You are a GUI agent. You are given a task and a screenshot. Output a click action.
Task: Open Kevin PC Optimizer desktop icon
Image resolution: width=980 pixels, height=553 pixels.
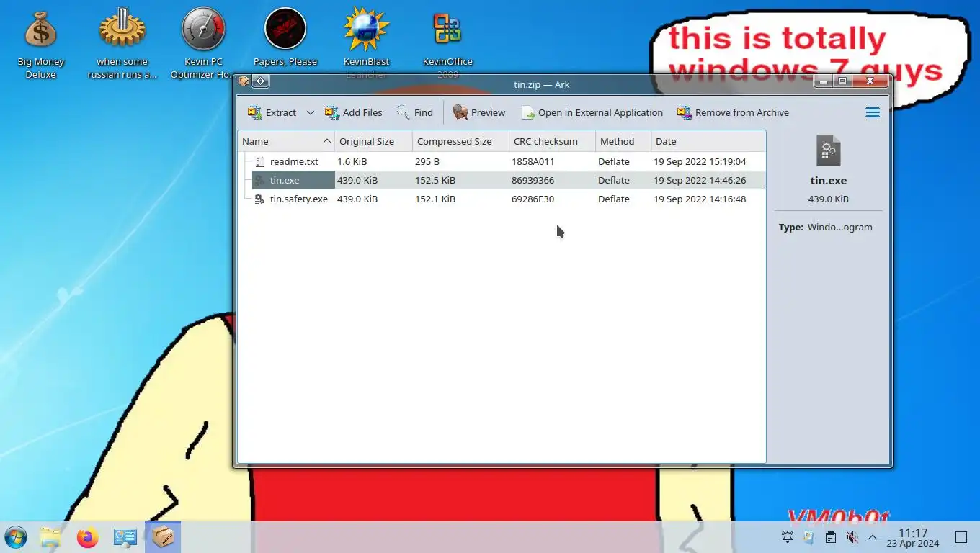pyautogui.click(x=204, y=43)
